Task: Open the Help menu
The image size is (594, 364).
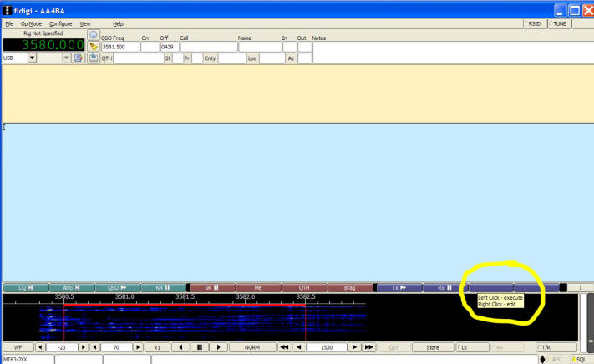Action: point(118,24)
